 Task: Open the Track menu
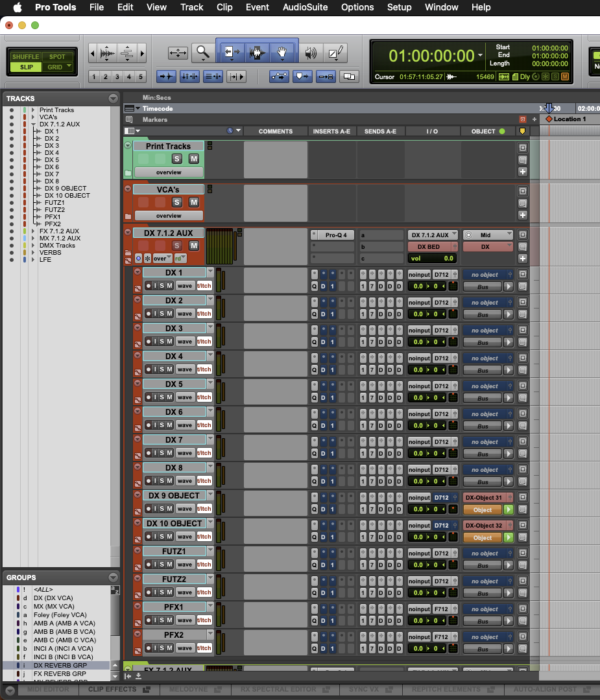pyautogui.click(x=191, y=7)
